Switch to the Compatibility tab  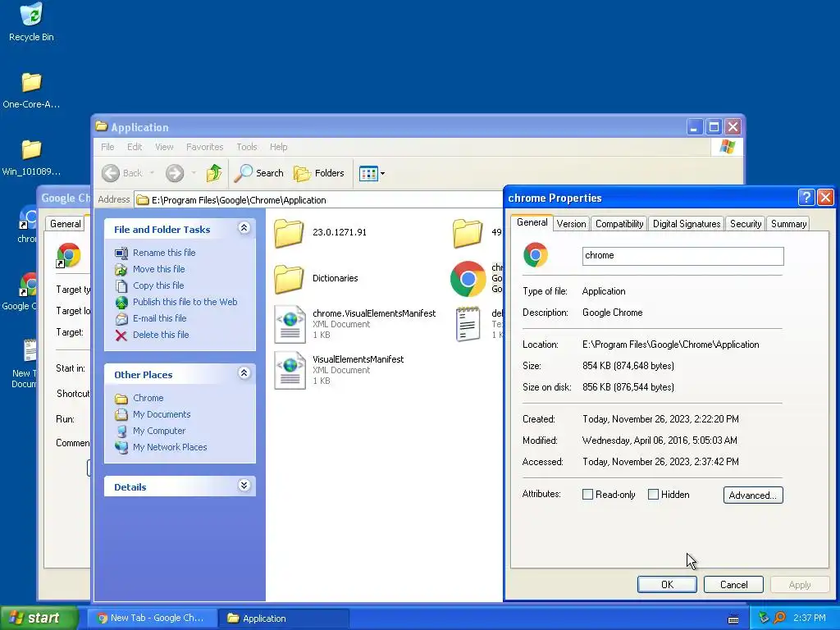[619, 224]
